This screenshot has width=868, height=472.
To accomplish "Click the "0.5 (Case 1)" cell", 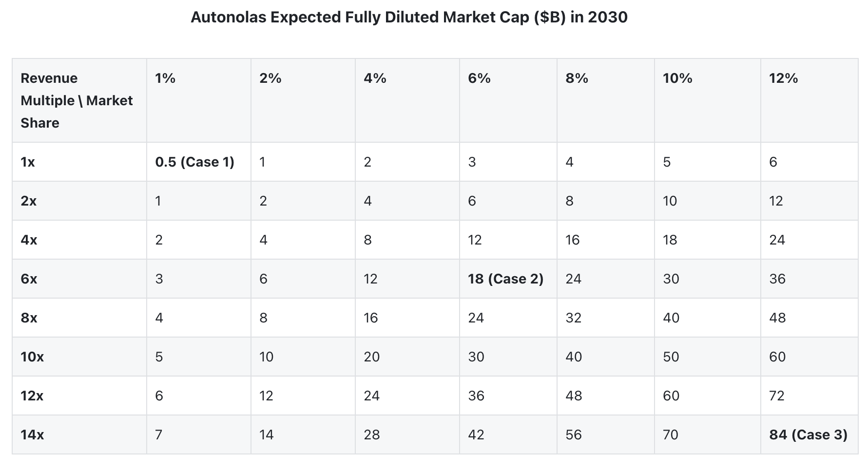I will click(194, 162).
